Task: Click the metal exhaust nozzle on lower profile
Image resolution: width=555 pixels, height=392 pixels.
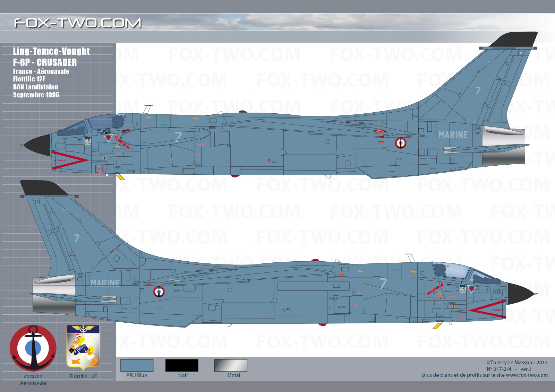Action: pyautogui.click(x=54, y=295)
